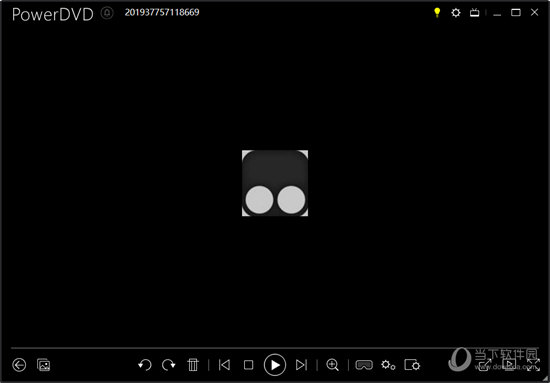Image resolution: width=550 pixels, height=383 pixels.
Task: Open the double-gear playback settings
Action: (x=388, y=365)
